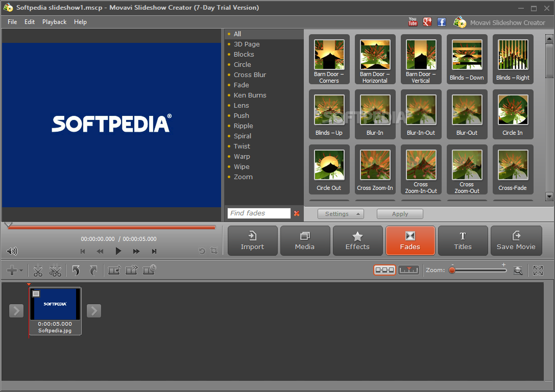Open the File menu
Screen dimensions: 555x392
coord(12,22)
